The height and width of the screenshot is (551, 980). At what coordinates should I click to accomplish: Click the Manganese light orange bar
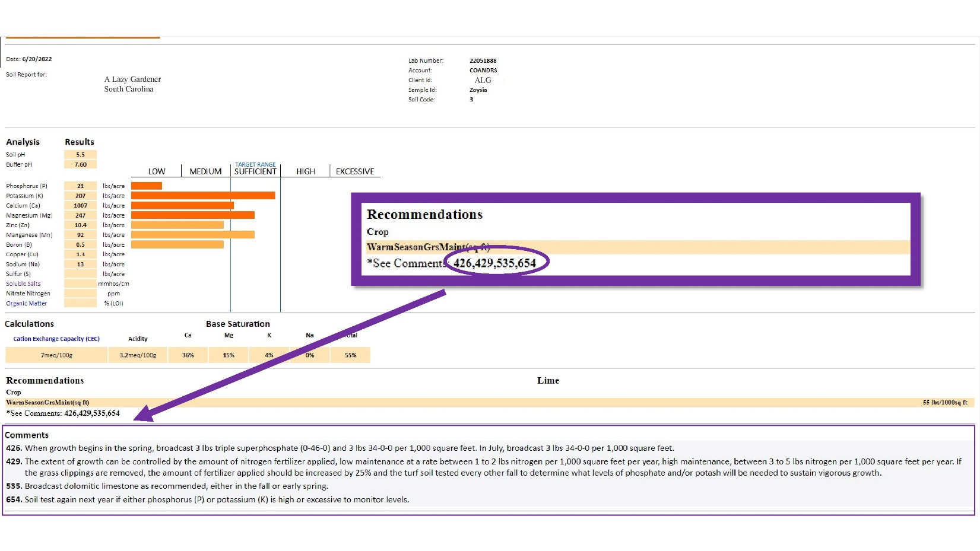(193, 235)
